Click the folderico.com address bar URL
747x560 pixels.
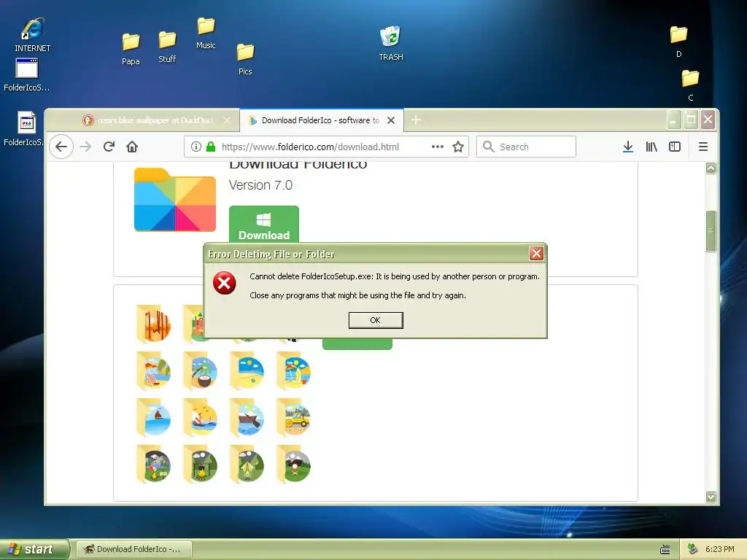[310, 147]
